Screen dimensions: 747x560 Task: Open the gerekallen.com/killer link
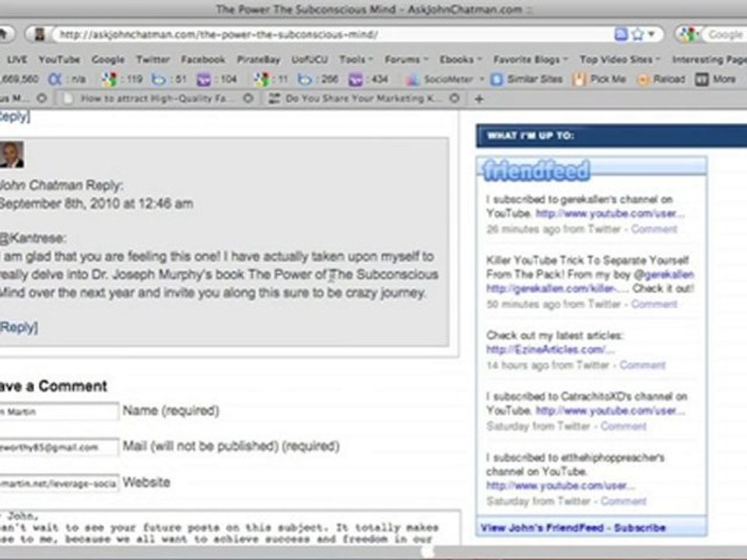click(557, 289)
